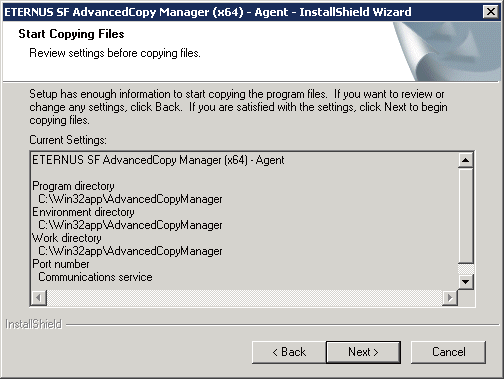Cancel the installation wizard

pos(448,352)
